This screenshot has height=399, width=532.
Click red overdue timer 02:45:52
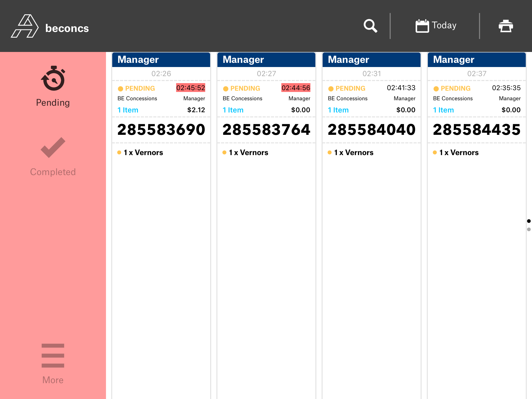(x=191, y=88)
